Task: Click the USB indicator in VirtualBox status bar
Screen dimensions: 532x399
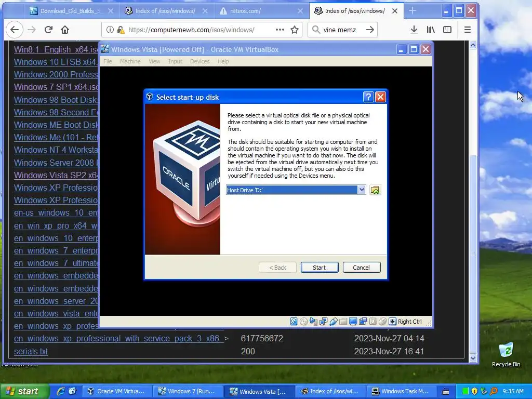Action: tap(333, 321)
